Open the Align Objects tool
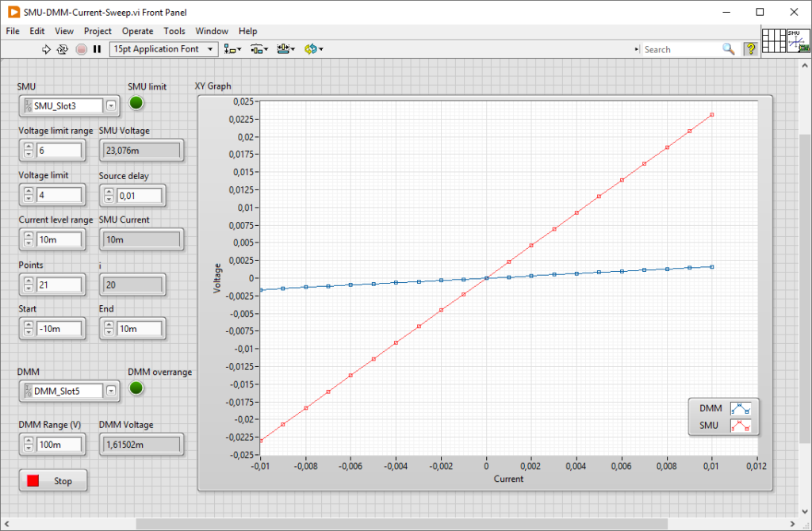This screenshot has width=812, height=531. coord(232,49)
